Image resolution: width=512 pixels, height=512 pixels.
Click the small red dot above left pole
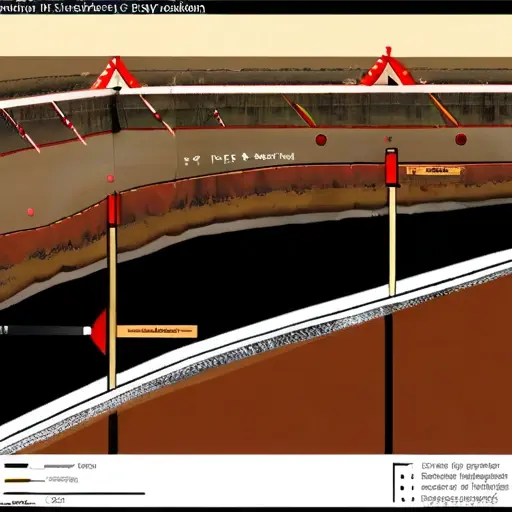click(x=111, y=178)
